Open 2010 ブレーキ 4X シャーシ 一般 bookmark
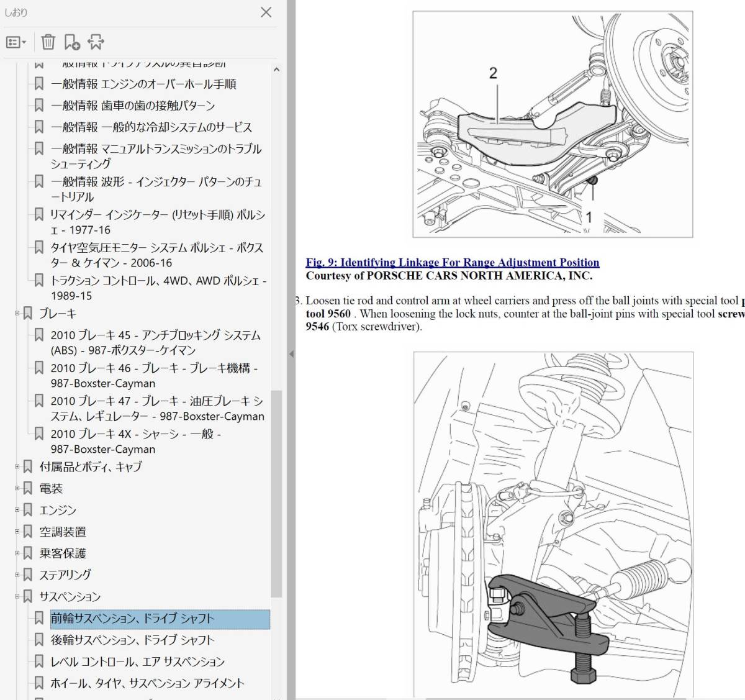 [x=136, y=441]
